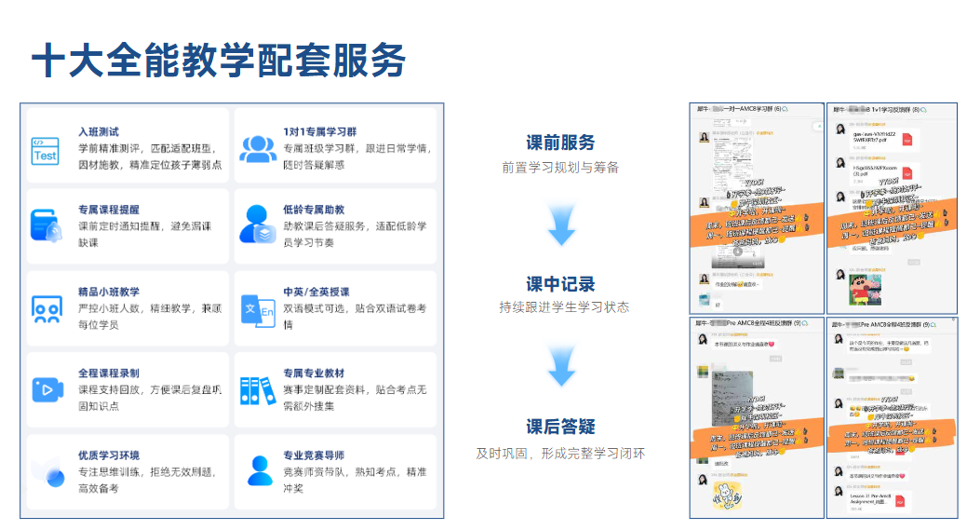The image size is (980, 530).
Task: Click the 持续跟进学生学习状态 subtitle
Action: click(x=564, y=307)
